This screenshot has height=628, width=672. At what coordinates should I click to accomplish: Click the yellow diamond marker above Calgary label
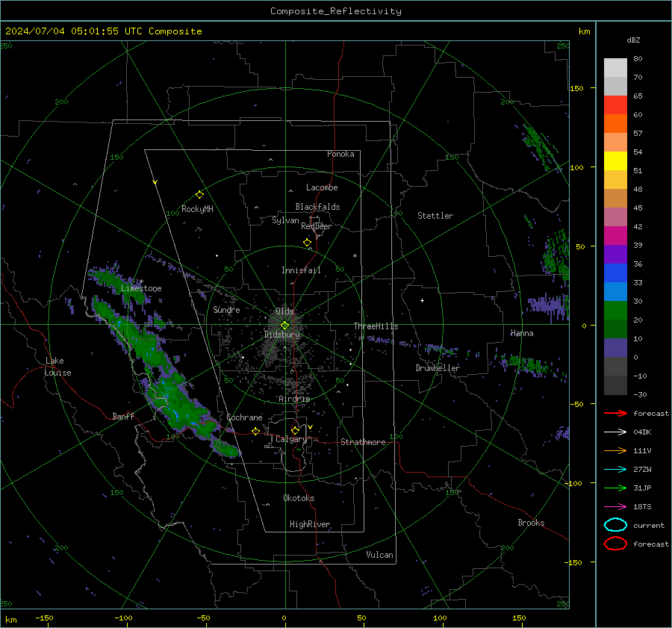click(x=295, y=430)
